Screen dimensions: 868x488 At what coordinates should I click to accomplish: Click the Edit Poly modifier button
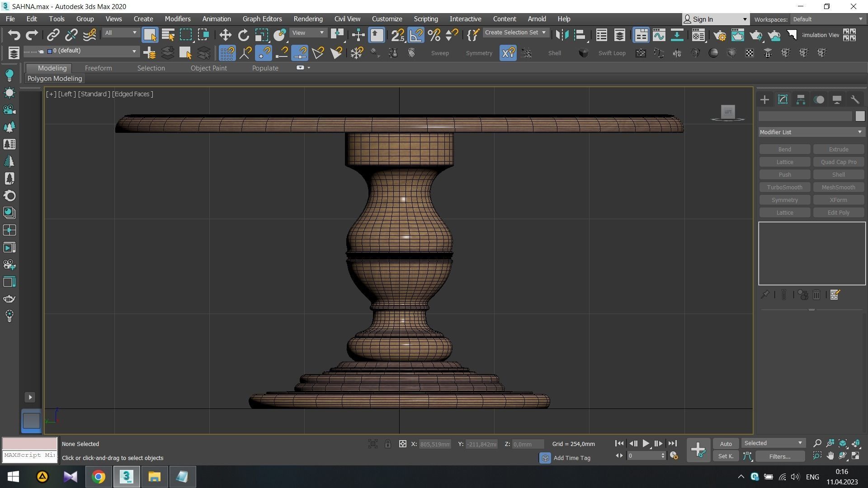pos(838,213)
